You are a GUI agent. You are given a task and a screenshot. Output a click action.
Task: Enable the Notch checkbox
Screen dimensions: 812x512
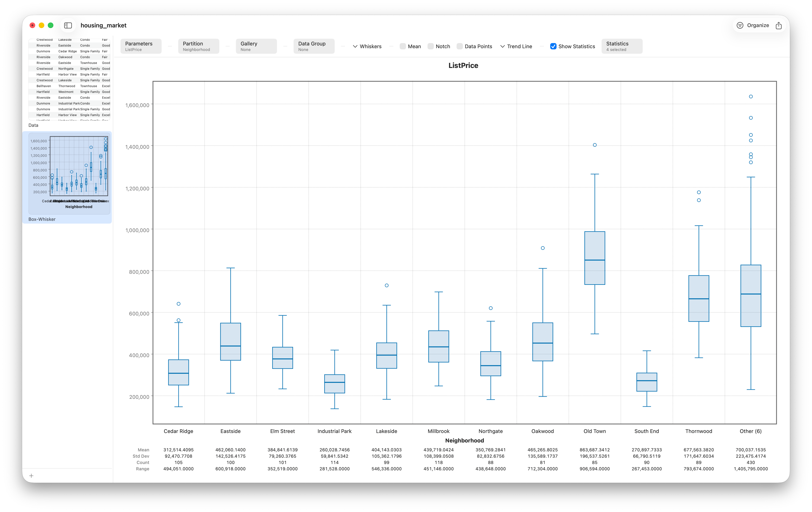[431, 46]
